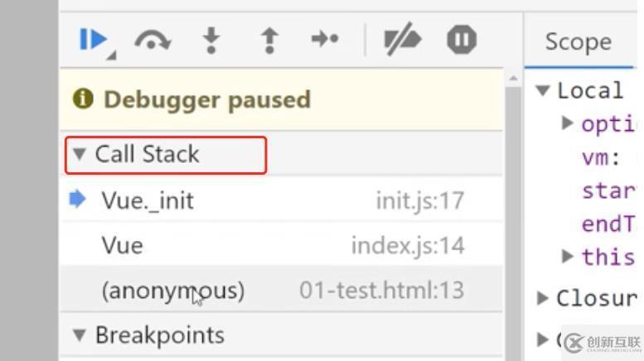Step out of current function
The image size is (644, 361).
pyautogui.click(x=269, y=41)
